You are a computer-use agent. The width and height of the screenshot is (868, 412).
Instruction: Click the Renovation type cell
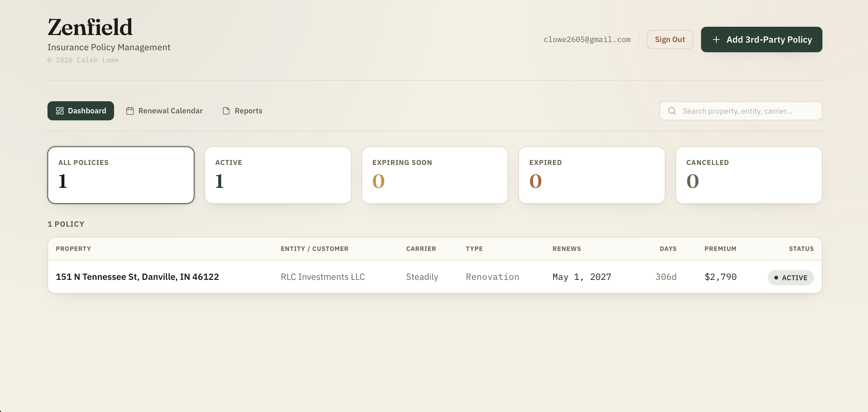[492, 277]
